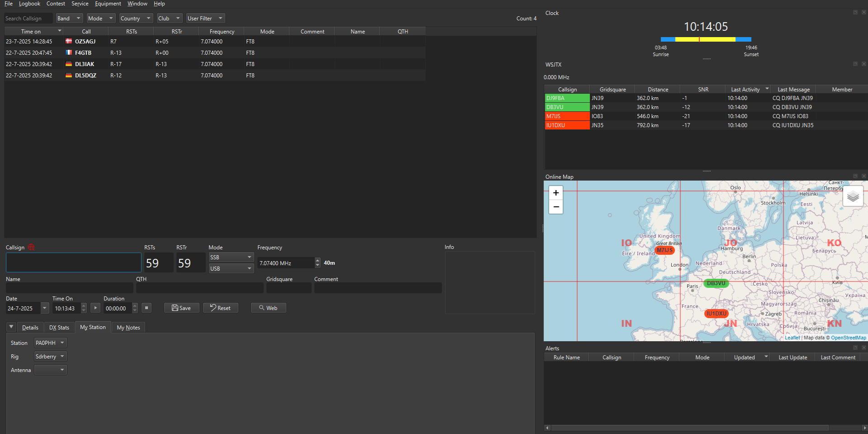Open the Logbook menu
This screenshot has width=868, height=434.
[x=29, y=4]
